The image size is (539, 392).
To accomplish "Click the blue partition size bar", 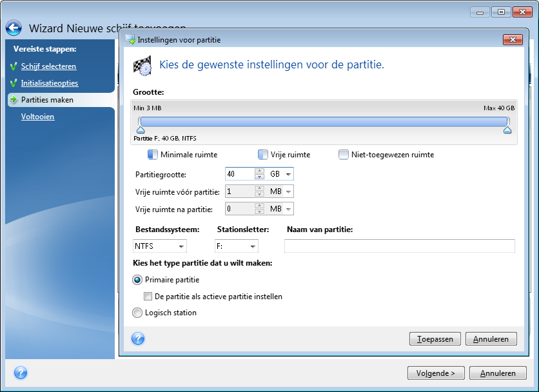I will (324, 121).
